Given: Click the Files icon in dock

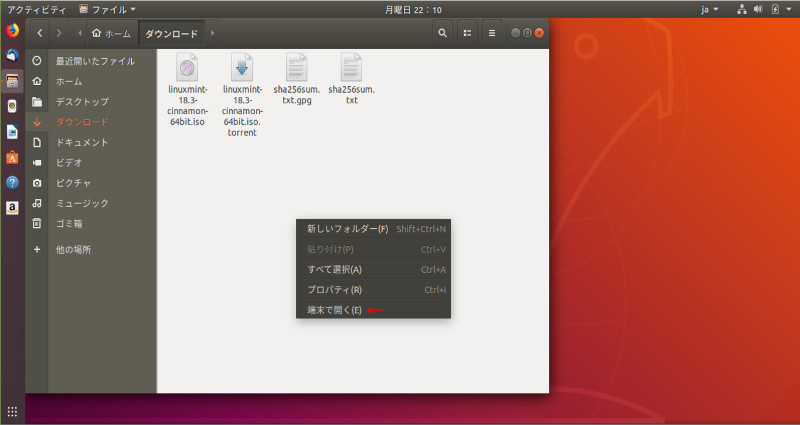Looking at the screenshot, I should (x=12, y=81).
